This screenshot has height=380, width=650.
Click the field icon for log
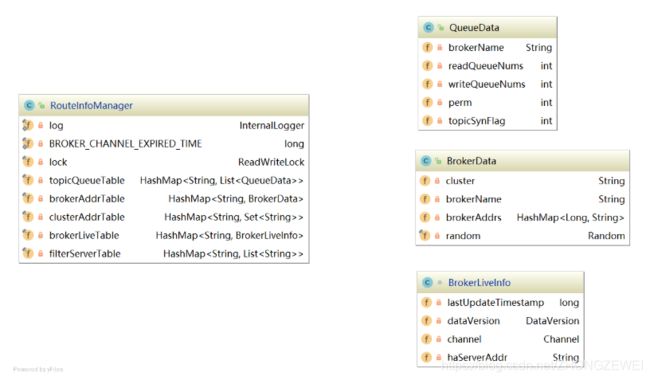click(x=28, y=125)
